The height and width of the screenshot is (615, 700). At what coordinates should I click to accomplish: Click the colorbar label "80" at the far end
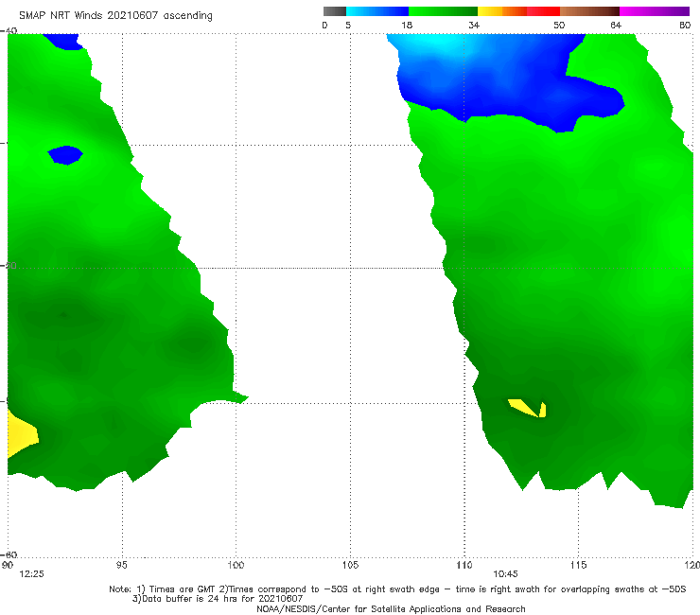685,25
